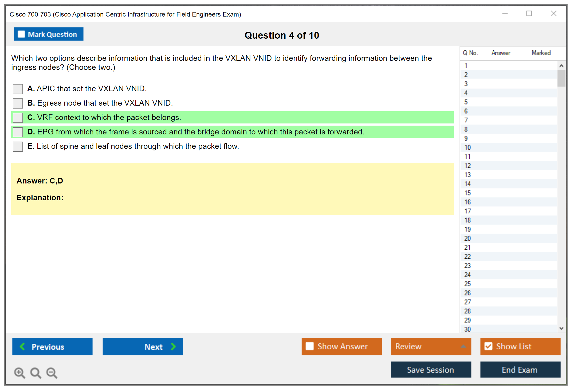The image size is (574, 392).
Task: Select question 25 in the question list
Action: (x=467, y=284)
